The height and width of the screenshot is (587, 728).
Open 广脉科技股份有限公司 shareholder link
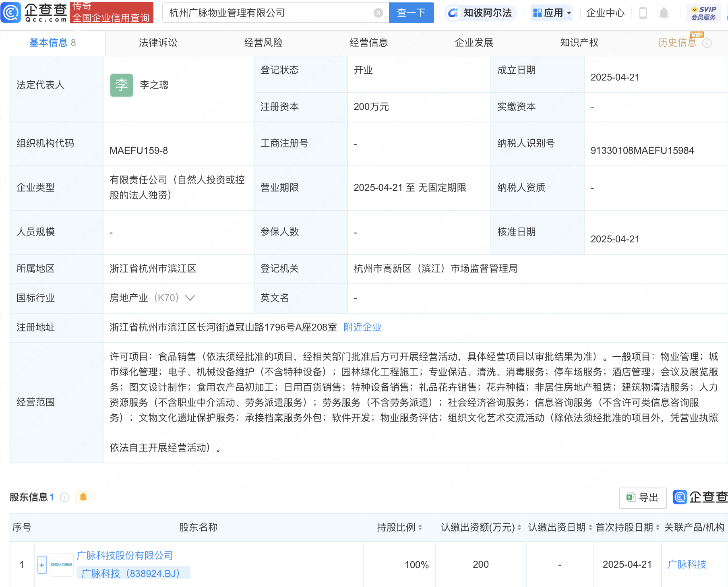pyautogui.click(x=125, y=556)
